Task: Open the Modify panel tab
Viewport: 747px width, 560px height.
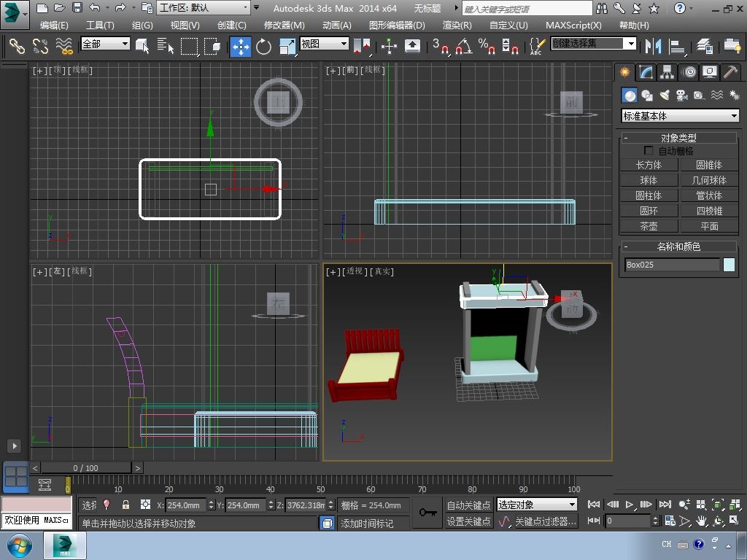Action: (646, 72)
